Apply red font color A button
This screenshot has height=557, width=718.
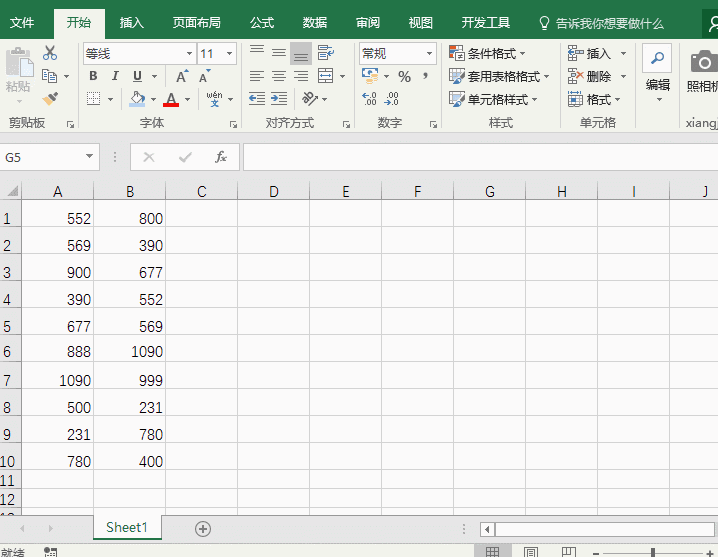pyautogui.click(x=171, y=99)
